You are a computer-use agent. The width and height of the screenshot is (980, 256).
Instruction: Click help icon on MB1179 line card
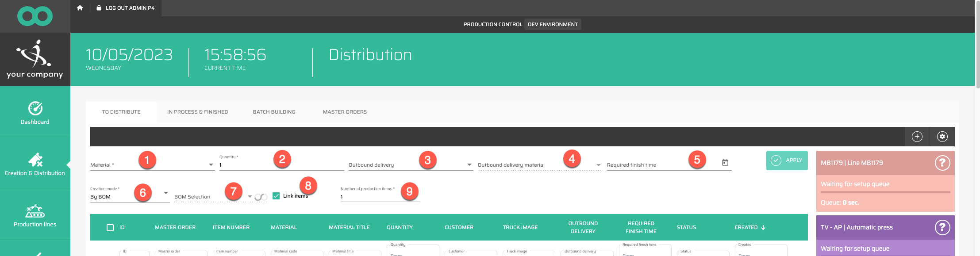(x=942, y=163)
